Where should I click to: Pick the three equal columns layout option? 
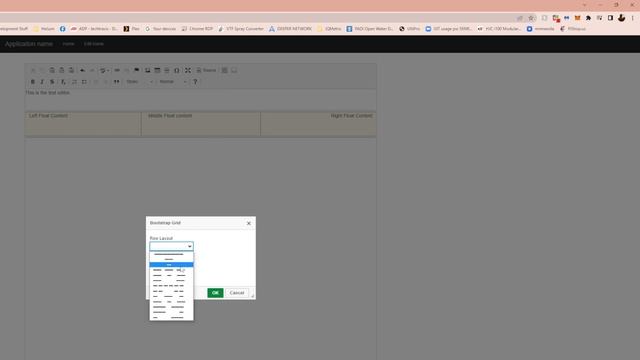coord(171,270)
